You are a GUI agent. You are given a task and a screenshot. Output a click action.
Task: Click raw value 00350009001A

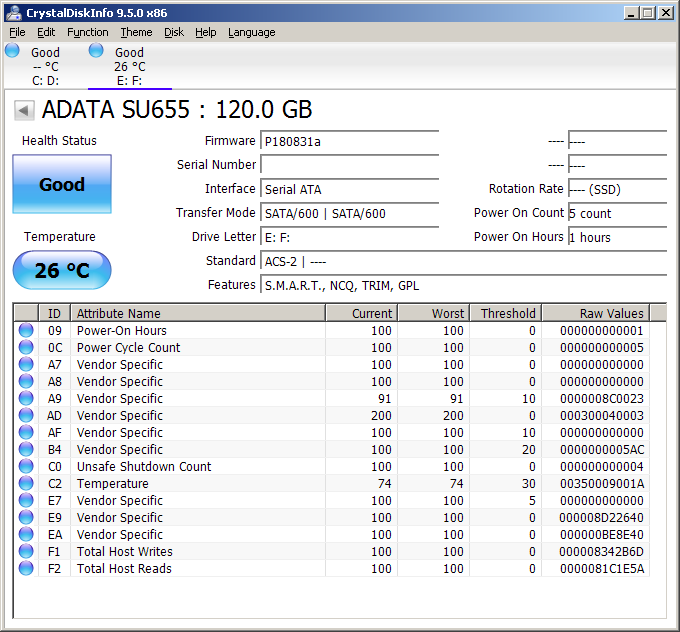(602, 483)
